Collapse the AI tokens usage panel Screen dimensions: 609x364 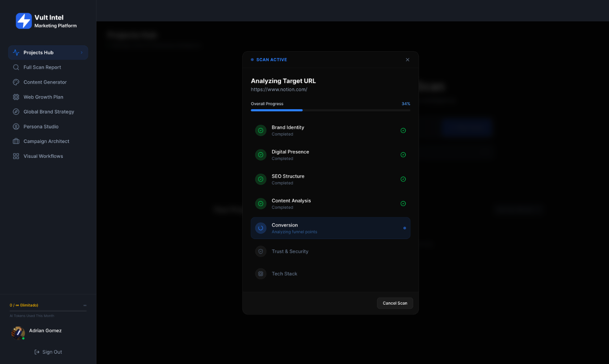click(x=85, y=305)
